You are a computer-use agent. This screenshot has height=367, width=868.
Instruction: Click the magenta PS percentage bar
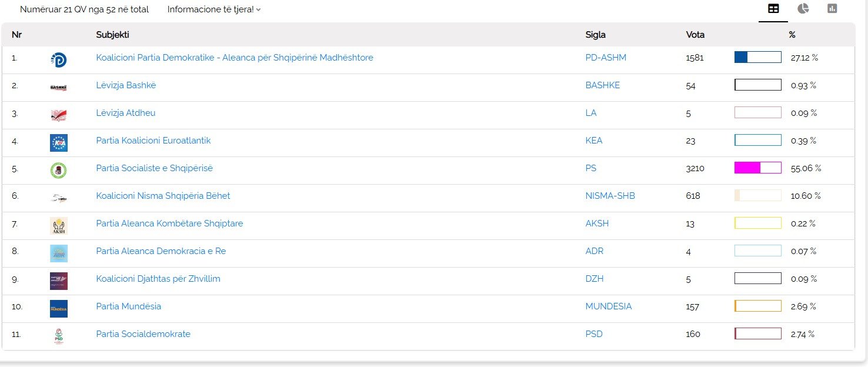757,168
